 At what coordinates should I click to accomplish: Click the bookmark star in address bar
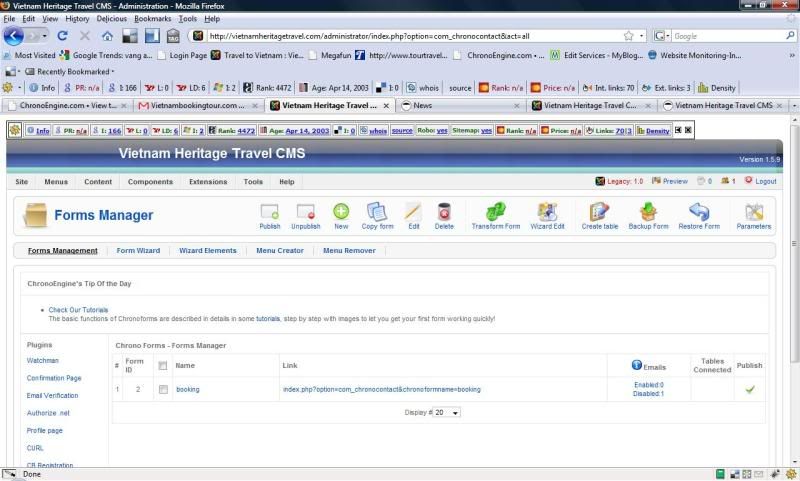(629, 36)
